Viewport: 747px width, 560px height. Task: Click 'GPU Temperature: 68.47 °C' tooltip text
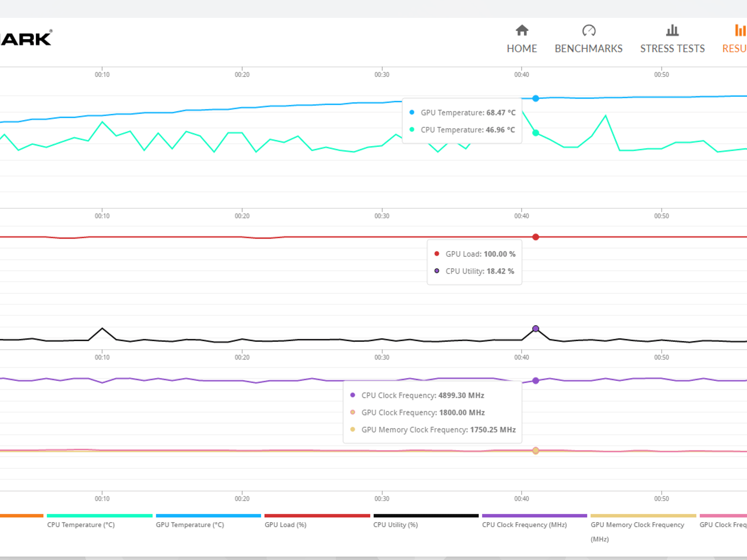[x=468, y=113]
